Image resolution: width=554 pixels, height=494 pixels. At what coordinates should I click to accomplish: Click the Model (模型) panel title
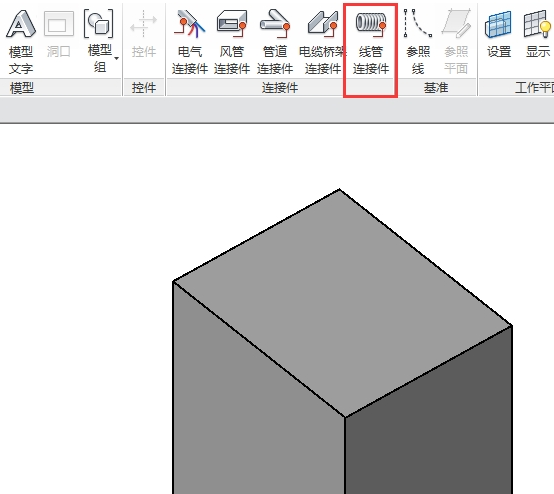[22, 88]
